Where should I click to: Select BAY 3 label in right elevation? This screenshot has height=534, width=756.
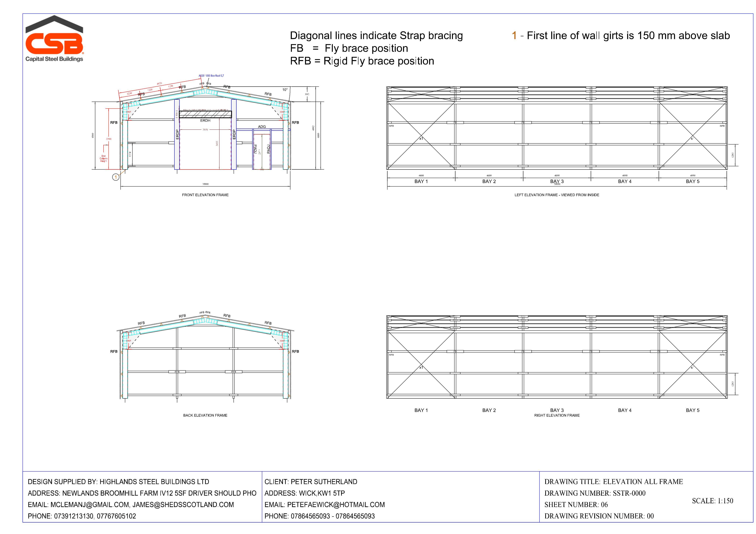[557, 411]
